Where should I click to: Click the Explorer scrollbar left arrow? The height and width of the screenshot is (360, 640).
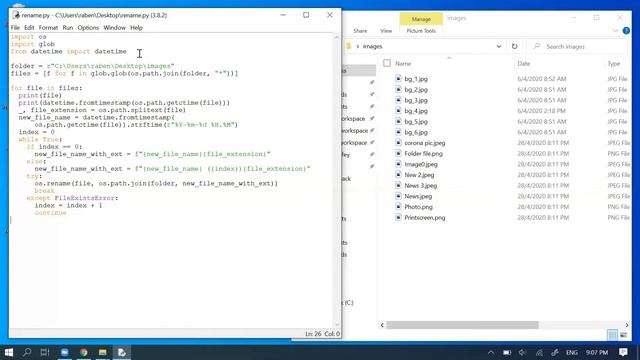382,325
